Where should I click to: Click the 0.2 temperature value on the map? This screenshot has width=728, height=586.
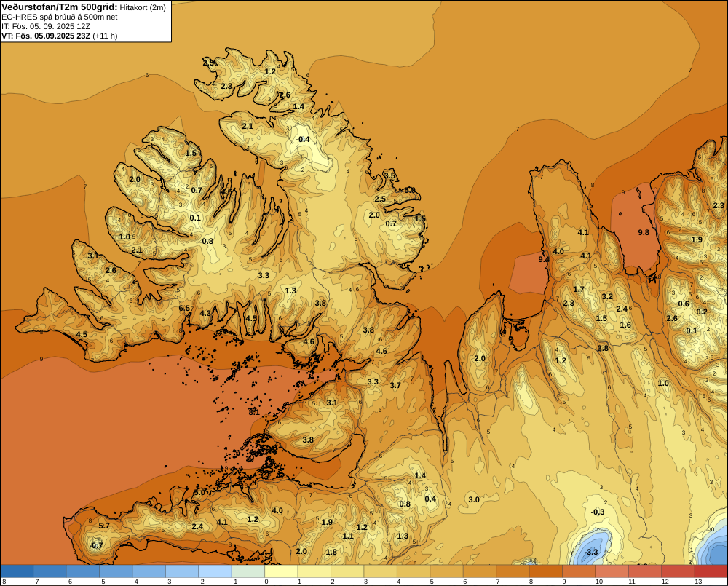[x=702, y=312]
